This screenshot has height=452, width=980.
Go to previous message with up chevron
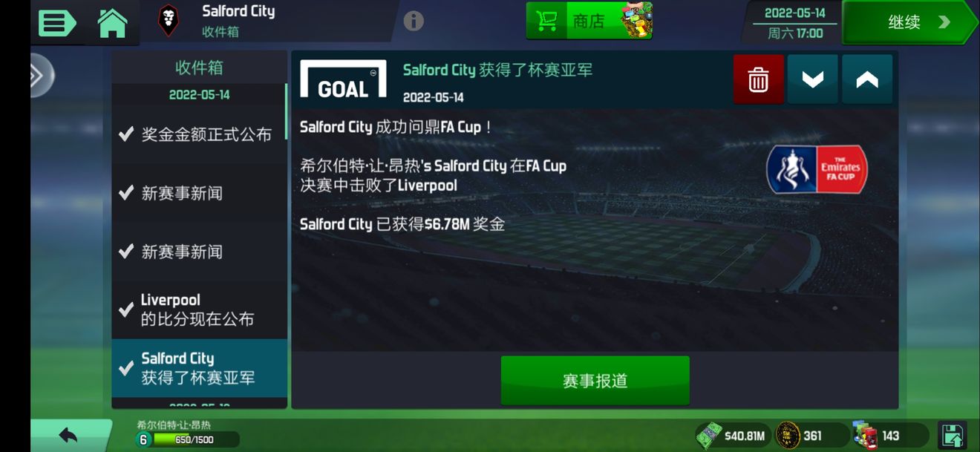tap(867, 79)
